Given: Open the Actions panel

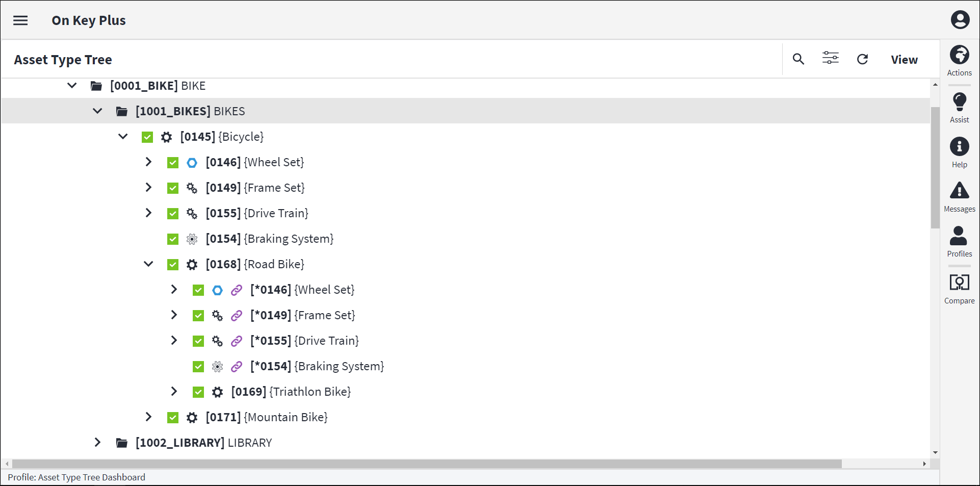Looking at the screenshot, I should coord(960,61).
